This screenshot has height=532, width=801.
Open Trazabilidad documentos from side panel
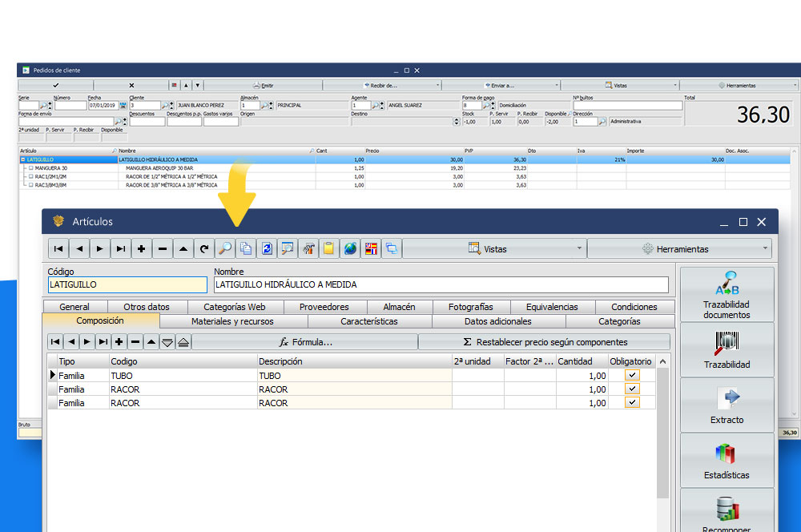(727, 294)
